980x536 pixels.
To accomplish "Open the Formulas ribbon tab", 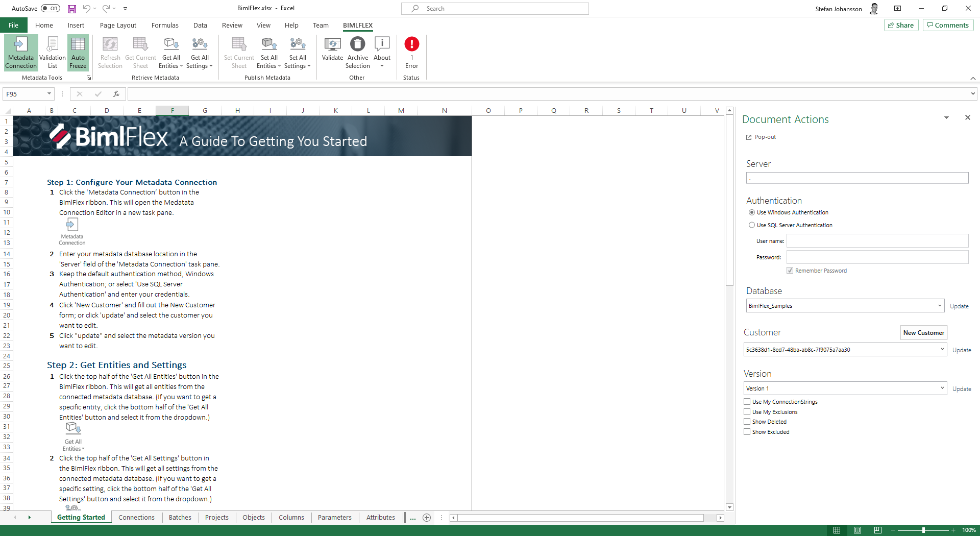I will pos(165,25).
